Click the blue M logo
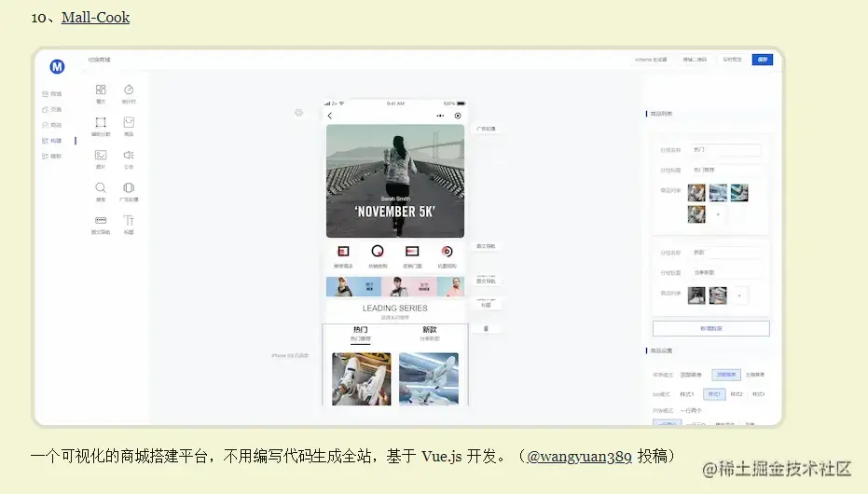 [57, 66]
